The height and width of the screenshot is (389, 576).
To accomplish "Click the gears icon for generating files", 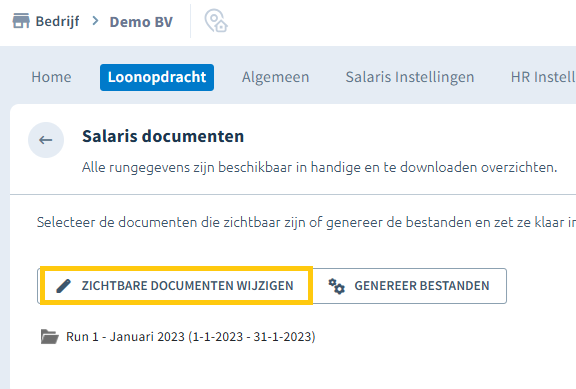I will tap(336, 286).
